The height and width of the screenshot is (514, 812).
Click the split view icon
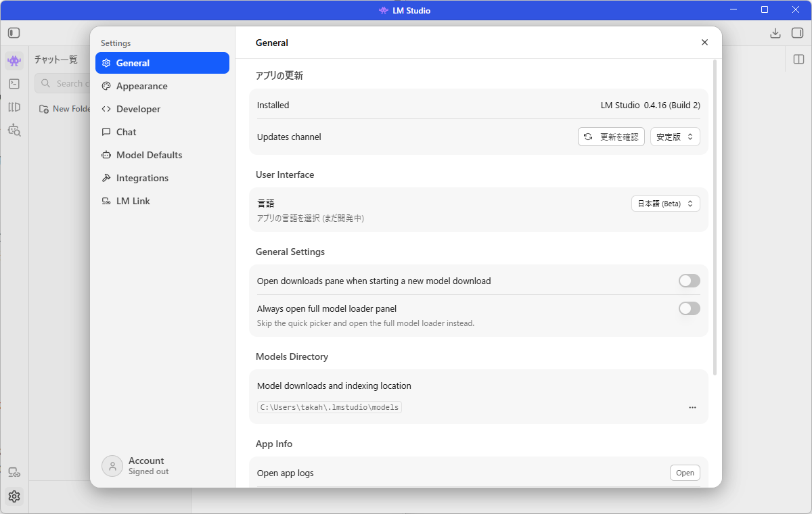[798, 60]
